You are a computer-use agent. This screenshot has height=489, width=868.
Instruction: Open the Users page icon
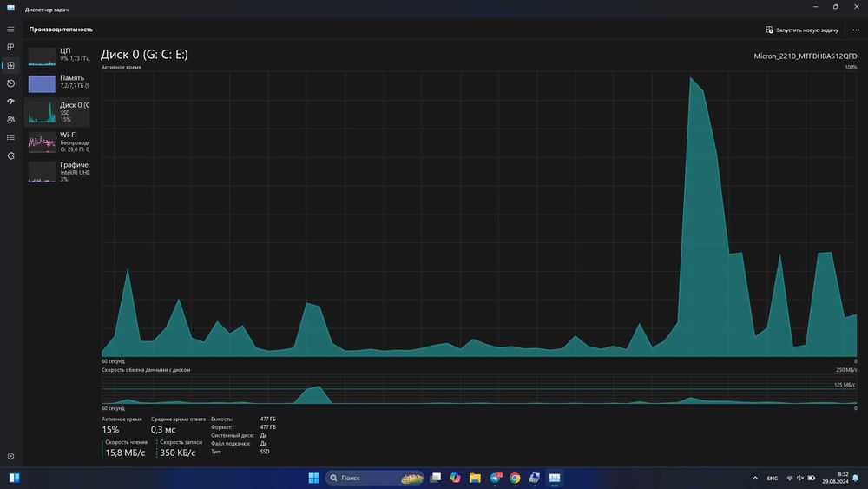click(x=10, y=120)
